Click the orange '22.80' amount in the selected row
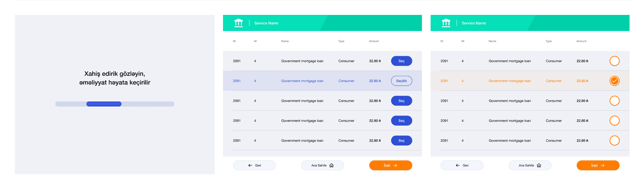The width and height of the screenshot is (644, 190). [582, 81]
